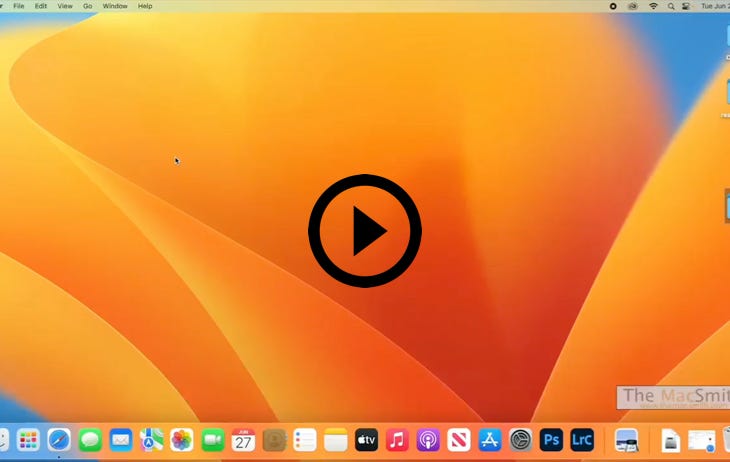Screen dimensions: 730x462
Task: Open Spotlight search from the menu bar
Action: coord(671,6)
